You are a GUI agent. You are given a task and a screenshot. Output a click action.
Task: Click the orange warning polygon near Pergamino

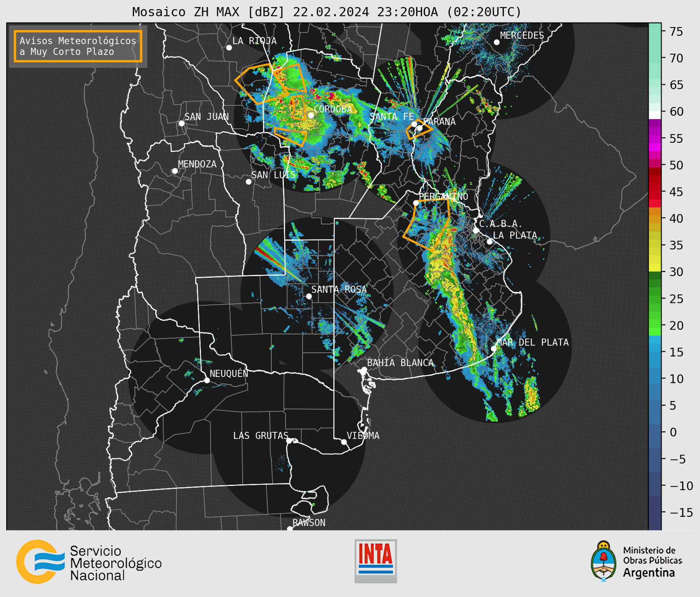pyautogui.click(x=427, y=225)
